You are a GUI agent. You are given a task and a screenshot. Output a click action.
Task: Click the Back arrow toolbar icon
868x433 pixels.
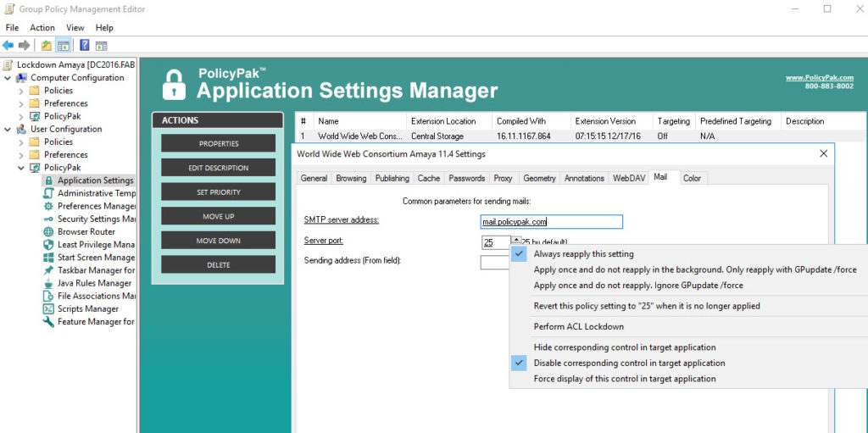8,45
